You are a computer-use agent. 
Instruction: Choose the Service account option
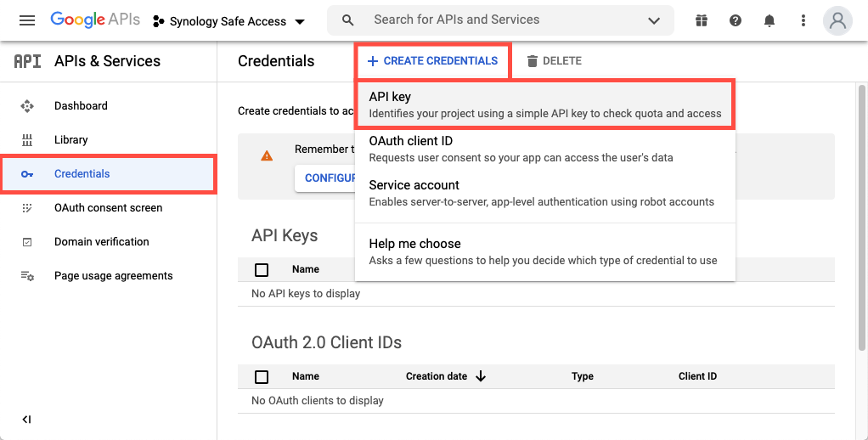coord(545,193)
